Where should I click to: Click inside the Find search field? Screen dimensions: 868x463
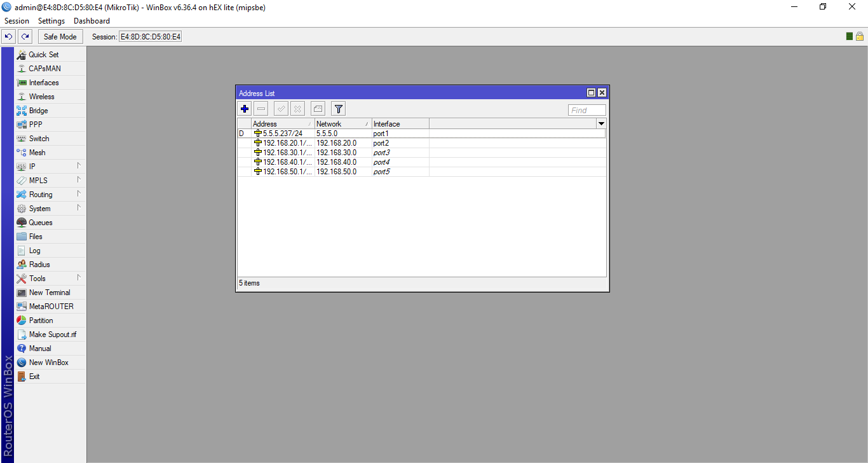(x=586, y=109)
